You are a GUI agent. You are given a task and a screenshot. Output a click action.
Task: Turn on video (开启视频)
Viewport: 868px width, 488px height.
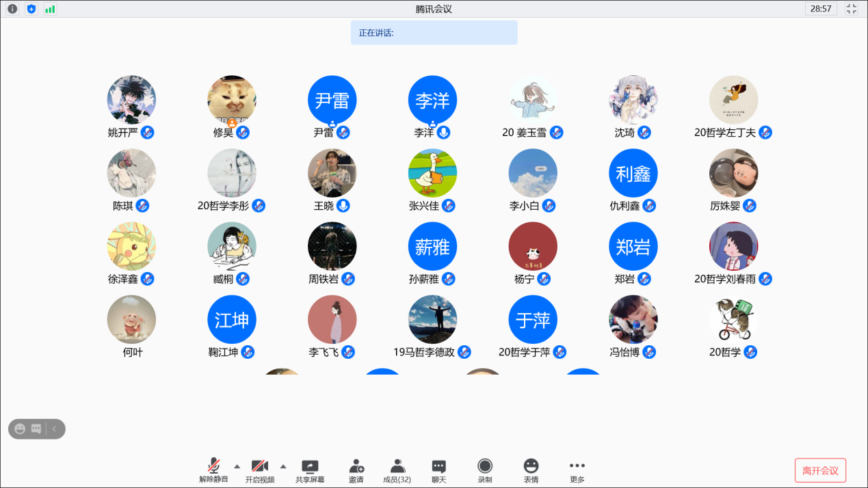(x=259, y=471)
